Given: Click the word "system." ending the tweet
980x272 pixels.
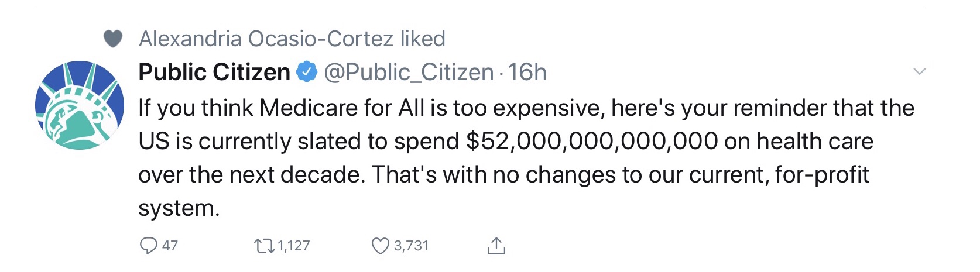Looking at the screenshot, I should pyautogui.click(x=179, y=208).
